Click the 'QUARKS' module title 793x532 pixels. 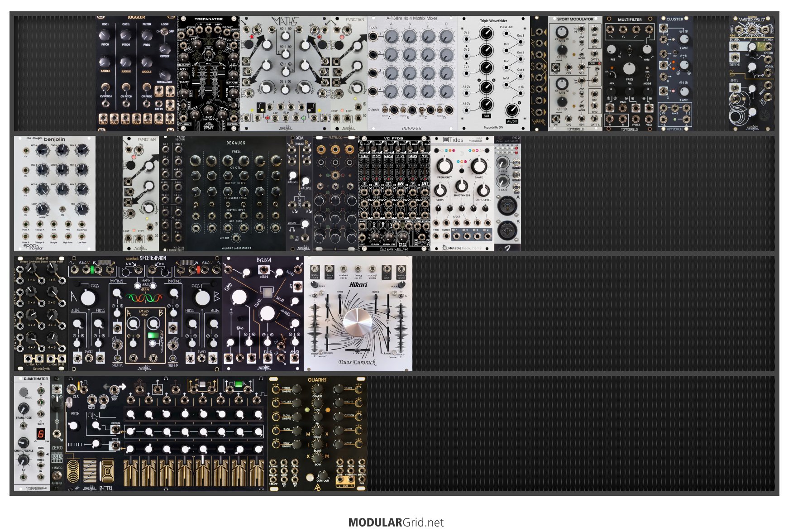pyautogui.click(x=317, y=380)
